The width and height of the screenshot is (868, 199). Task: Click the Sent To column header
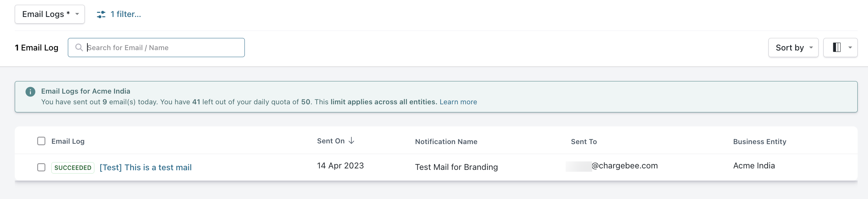[584, 142]
